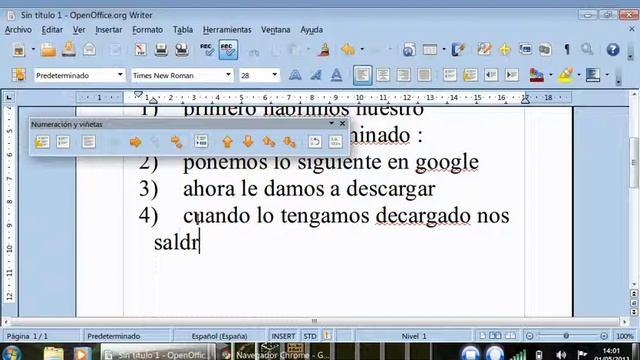Viewport: 640px width, 360px height.
Task: Toggle Bold text formatting
Action: 295,75
